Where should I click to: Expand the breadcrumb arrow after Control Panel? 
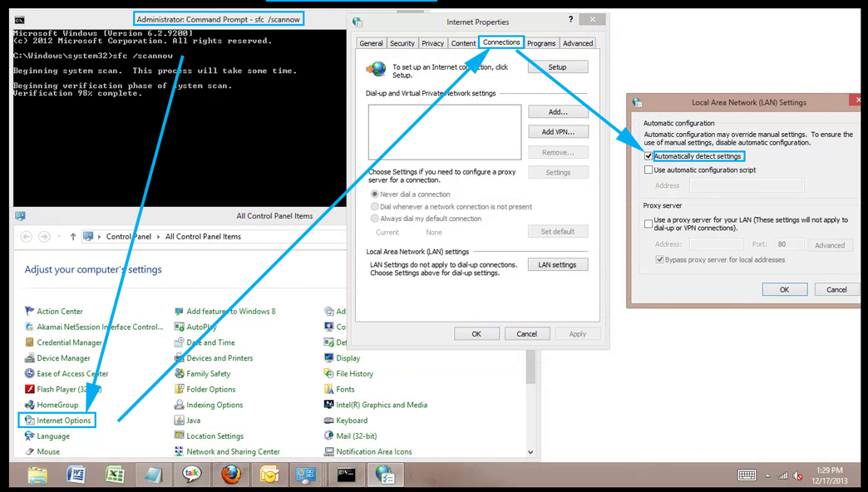tap(158, 236)
